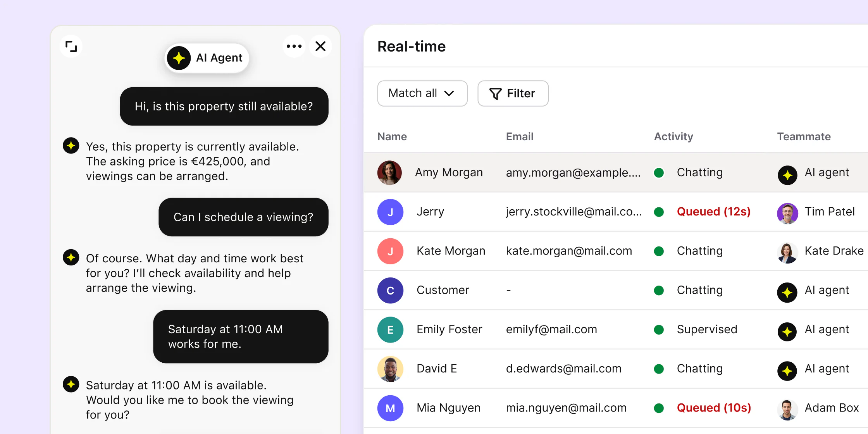Click emilyf@mail.com email cell
The image size is (868, 434).
click(x=551, y=329)
